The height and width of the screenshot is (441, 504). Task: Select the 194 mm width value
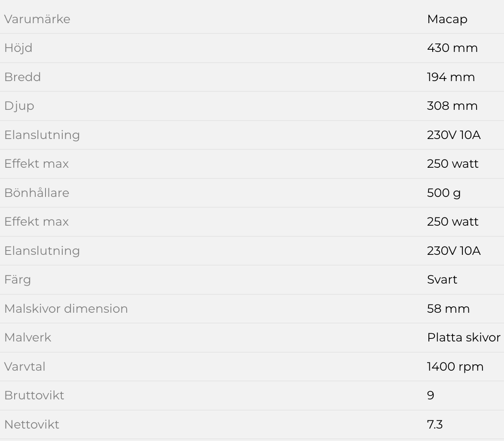coord(451,77)
